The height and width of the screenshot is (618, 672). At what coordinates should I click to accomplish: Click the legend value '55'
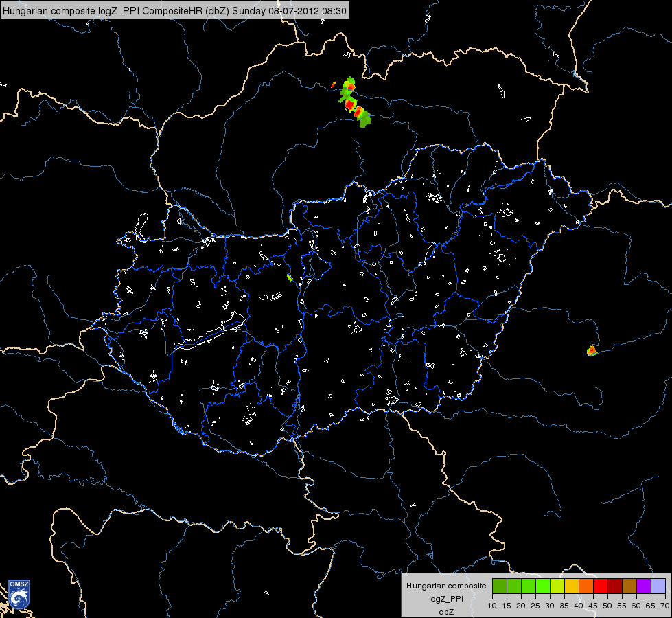coord(622,606)
